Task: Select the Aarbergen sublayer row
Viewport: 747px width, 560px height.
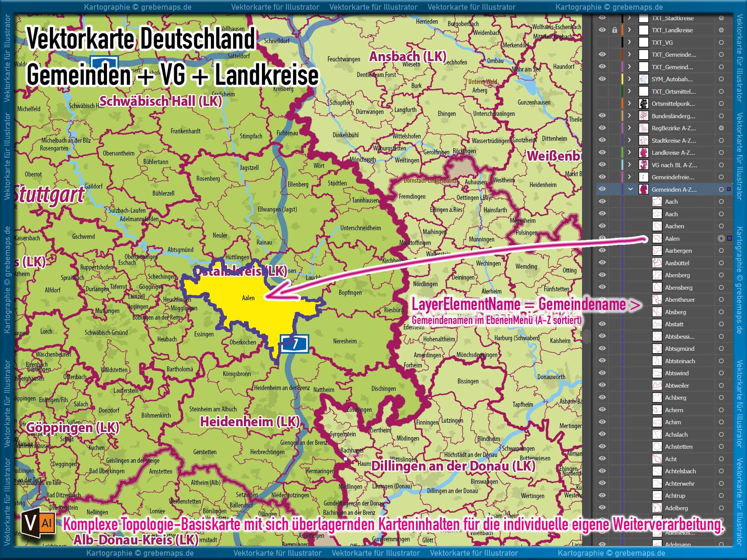Action: 664,250
